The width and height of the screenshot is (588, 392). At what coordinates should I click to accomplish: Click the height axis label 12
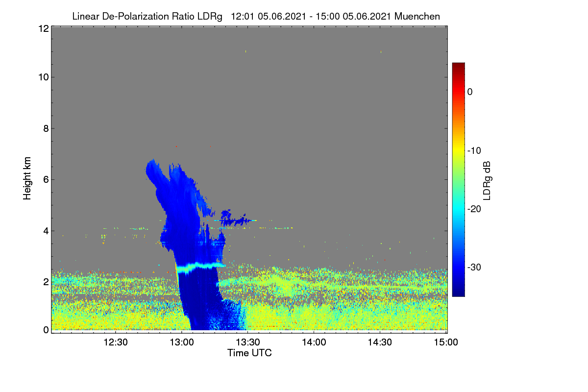tap(43, 28)
